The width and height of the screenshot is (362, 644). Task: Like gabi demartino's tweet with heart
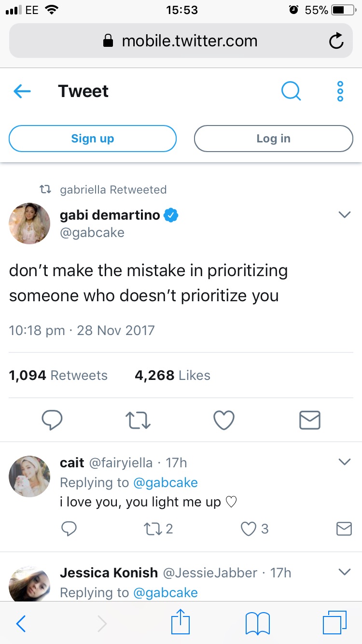click(x=224, y=420)
